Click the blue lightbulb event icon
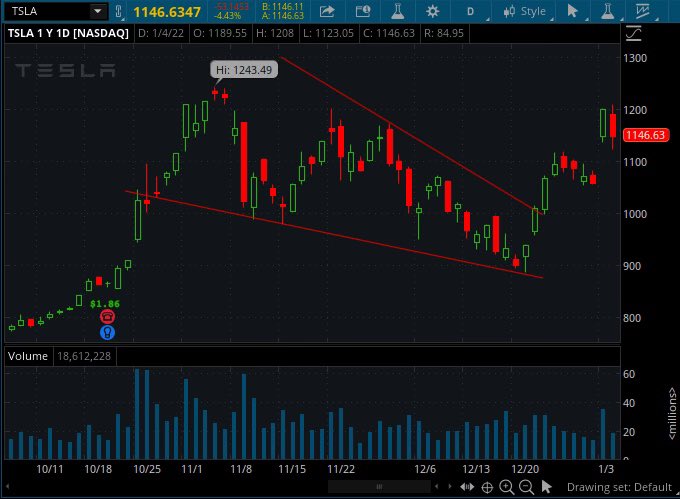 (x=107, y=333)
